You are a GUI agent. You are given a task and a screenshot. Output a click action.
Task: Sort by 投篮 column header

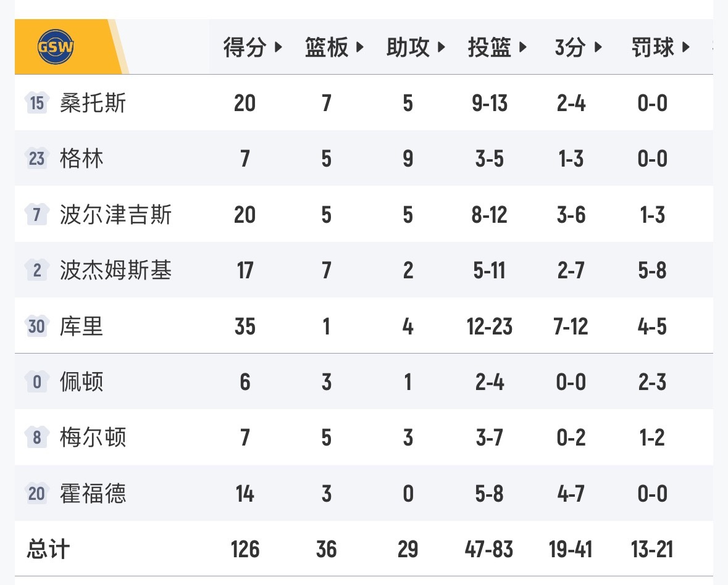pyautogui.click(x=497, y=48)
